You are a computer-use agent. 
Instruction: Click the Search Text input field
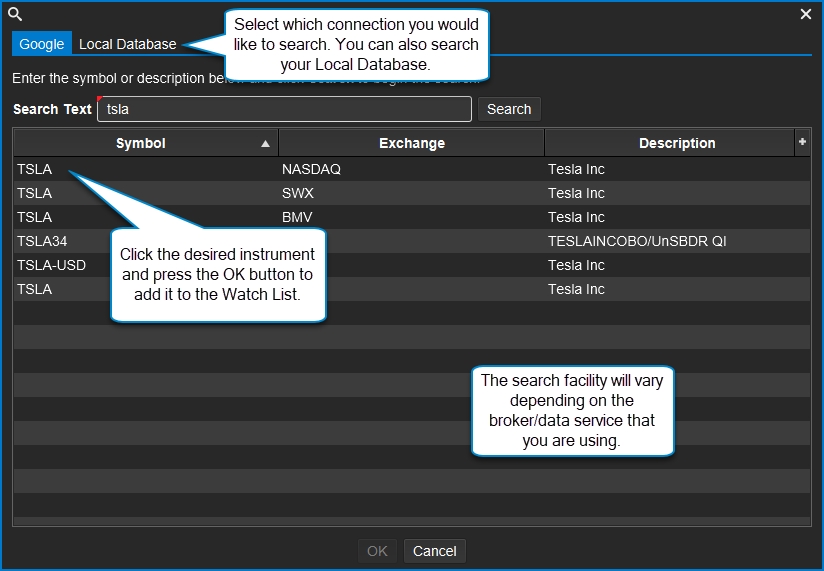point(284,109)
